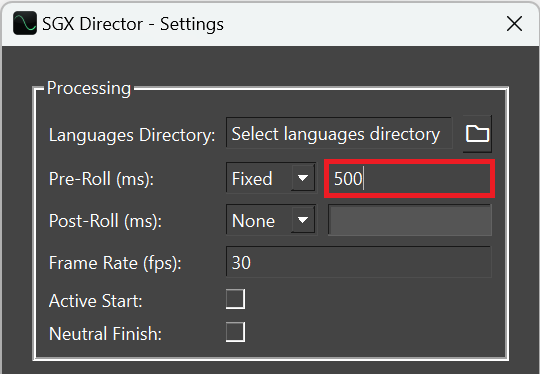Screen dimensions: 540x374
Task: Click the SGX Director - Settings title text
Action: click(x=133, y=24)
